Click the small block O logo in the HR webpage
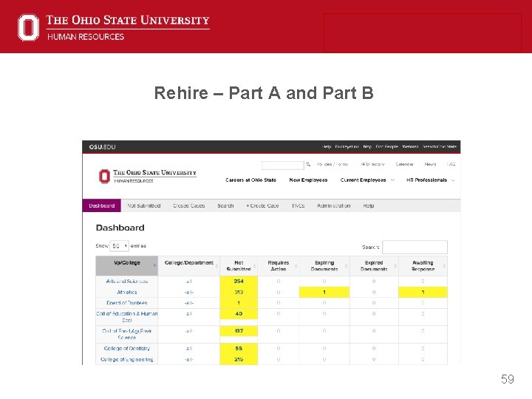532x399 pixels. 104,176
